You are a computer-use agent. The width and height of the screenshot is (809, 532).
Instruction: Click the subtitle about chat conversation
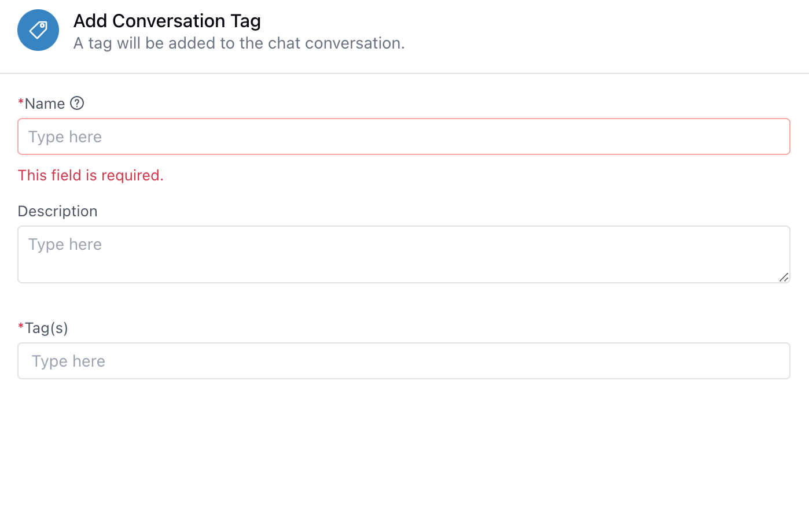238,43
